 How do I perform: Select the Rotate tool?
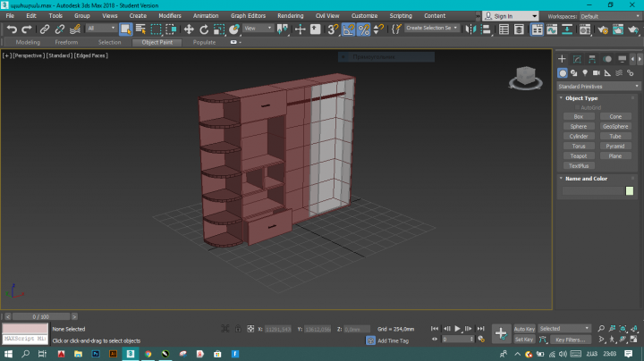coord(204,29)
